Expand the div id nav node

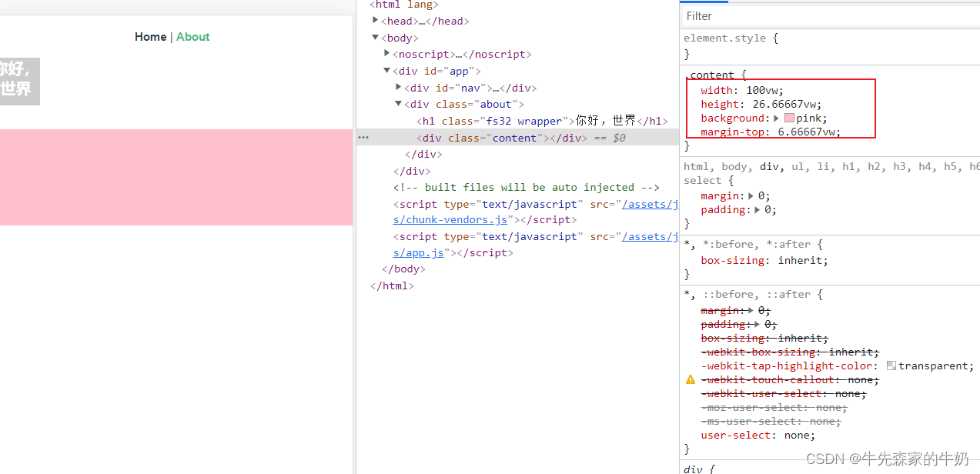[399, 88]
